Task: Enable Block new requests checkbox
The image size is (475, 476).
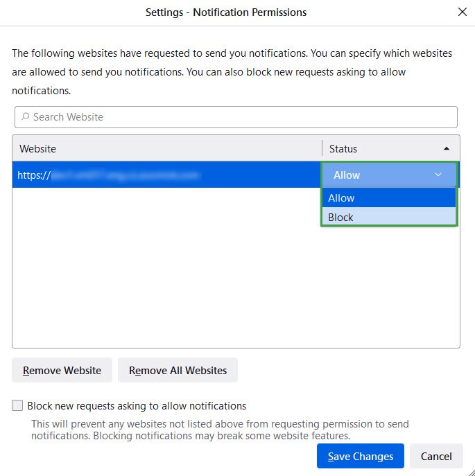Action: click(17, 406)
